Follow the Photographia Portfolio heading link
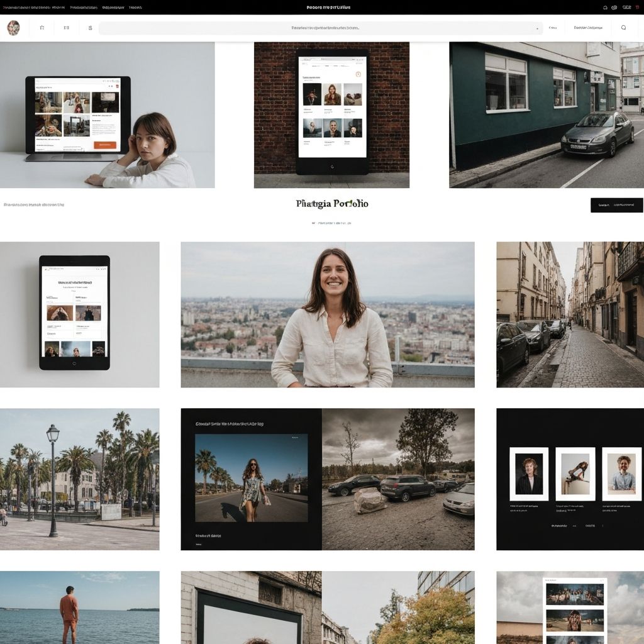 (x=331, y=203)
